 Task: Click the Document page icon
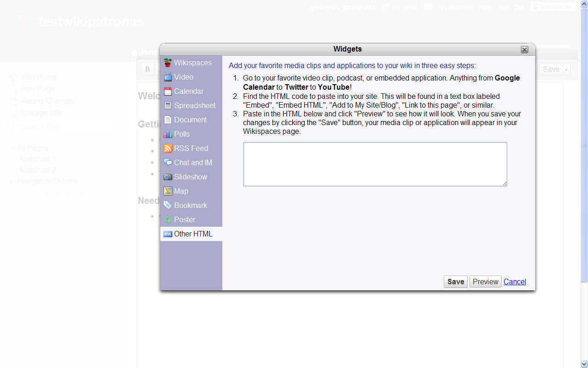click(x=168, y=120)
